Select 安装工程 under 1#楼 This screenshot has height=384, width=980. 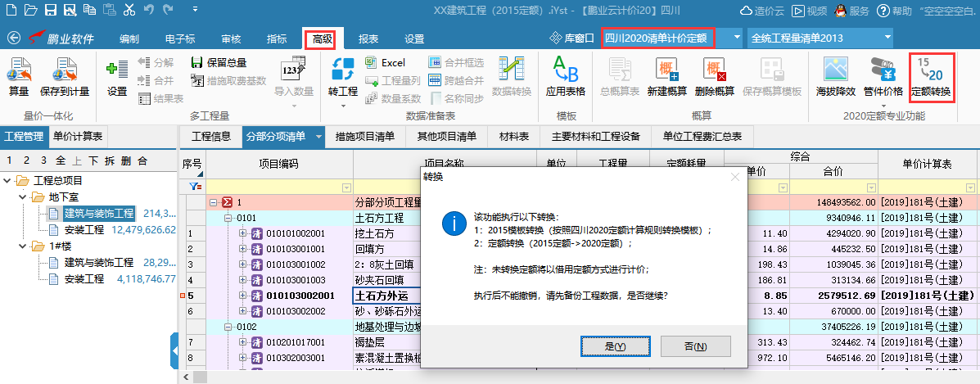(84, 279)
